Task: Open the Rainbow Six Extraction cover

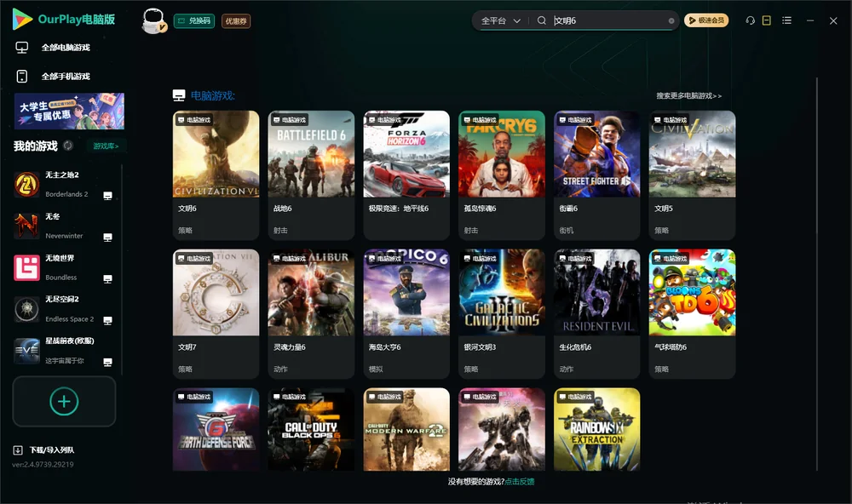Action: [x=597, y=429]
